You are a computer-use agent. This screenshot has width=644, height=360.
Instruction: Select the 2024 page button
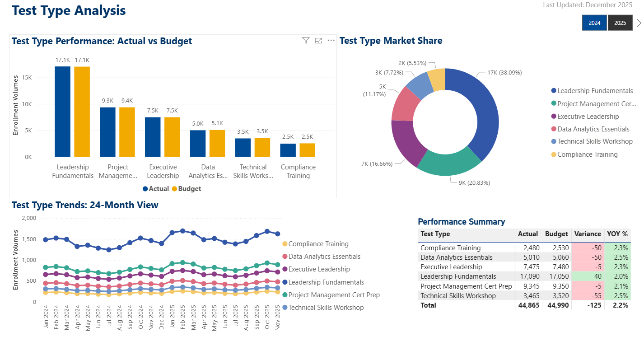tap(594, 22)
